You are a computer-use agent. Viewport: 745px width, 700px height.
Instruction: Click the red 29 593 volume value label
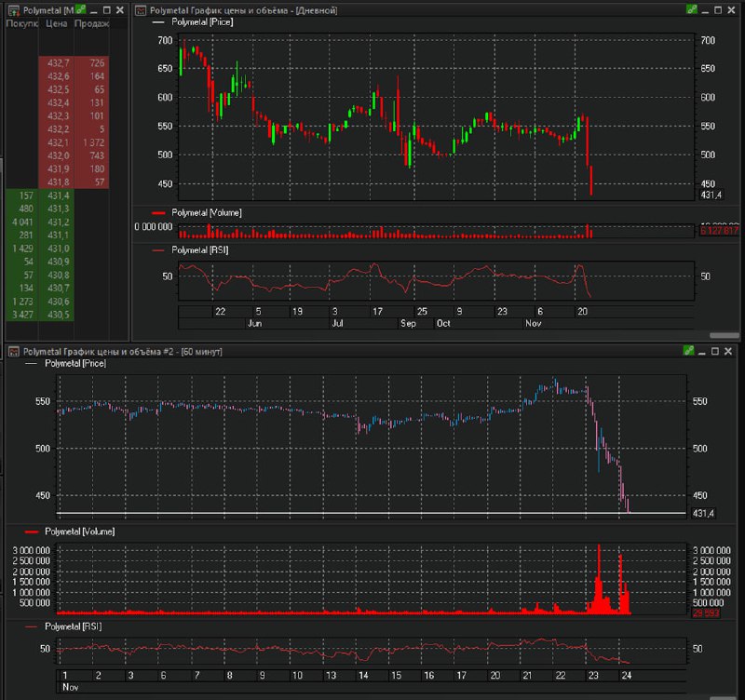706,613
